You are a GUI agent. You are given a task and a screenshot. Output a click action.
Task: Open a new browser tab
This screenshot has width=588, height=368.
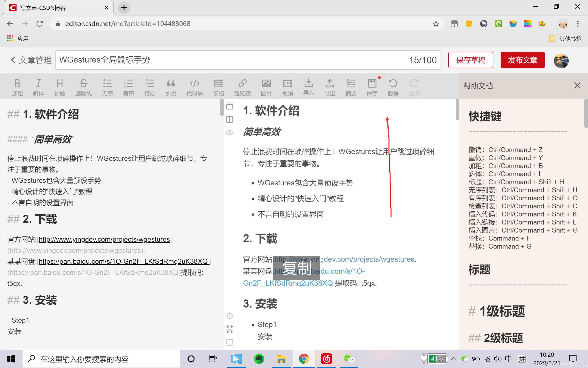tap(124, 8)
